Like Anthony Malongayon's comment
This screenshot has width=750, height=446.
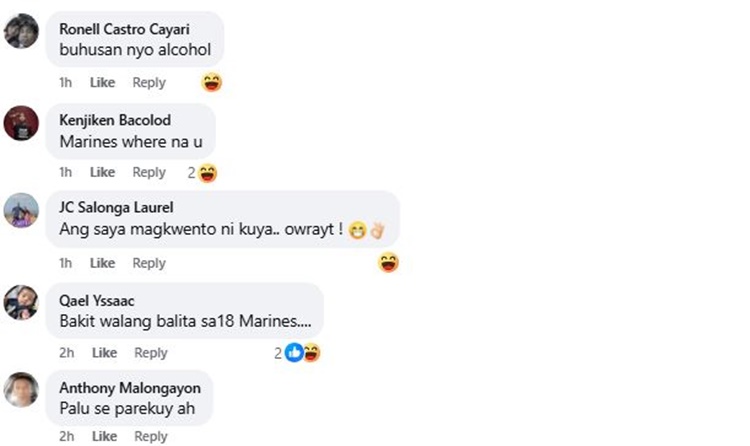coord(104,436)
